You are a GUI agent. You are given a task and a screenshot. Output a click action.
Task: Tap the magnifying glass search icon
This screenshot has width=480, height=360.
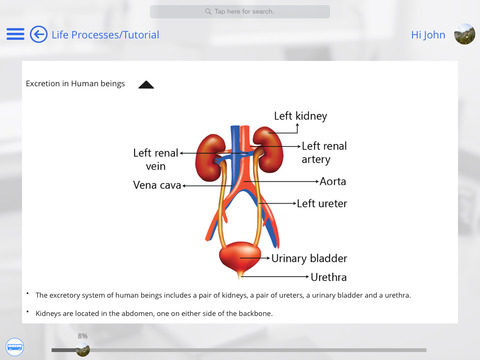pos(208,12)
